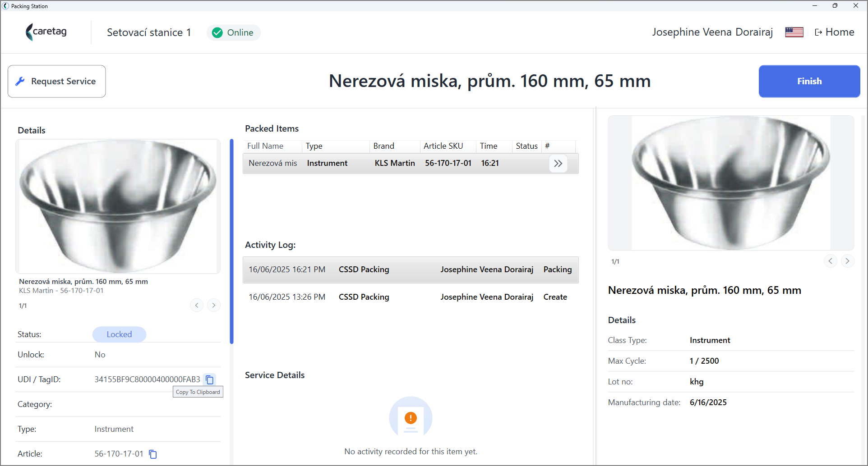The image size is (868, 466).
Task: Go to previous image in right preview panel
Action: click(830, 261)
